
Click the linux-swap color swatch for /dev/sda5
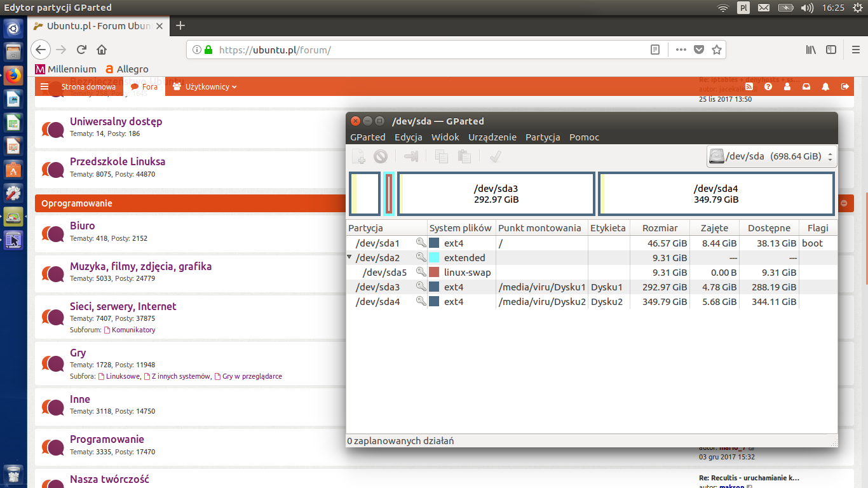[x=435, y=272]
